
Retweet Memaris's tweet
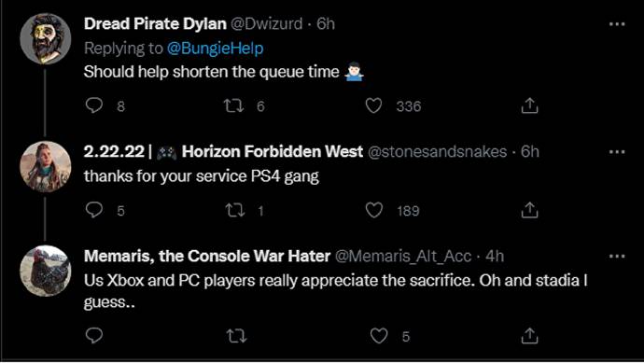click(236, 336)
